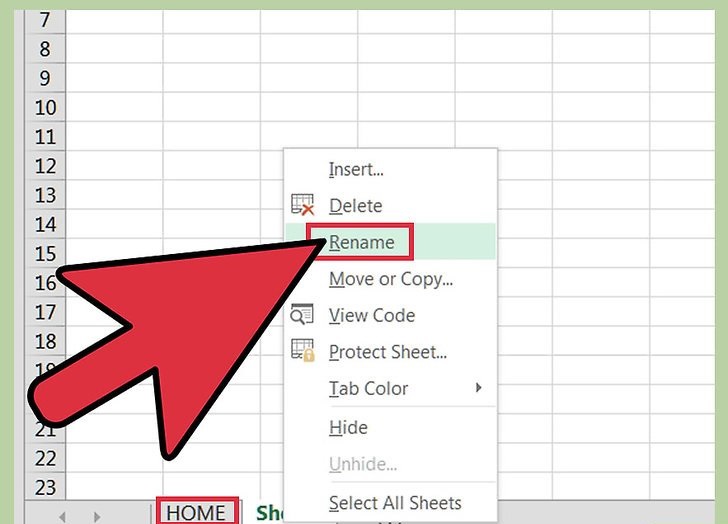This screenshot has width=728, height=524.
Task: Click the row 13 header number
Action: pos(46,195)
